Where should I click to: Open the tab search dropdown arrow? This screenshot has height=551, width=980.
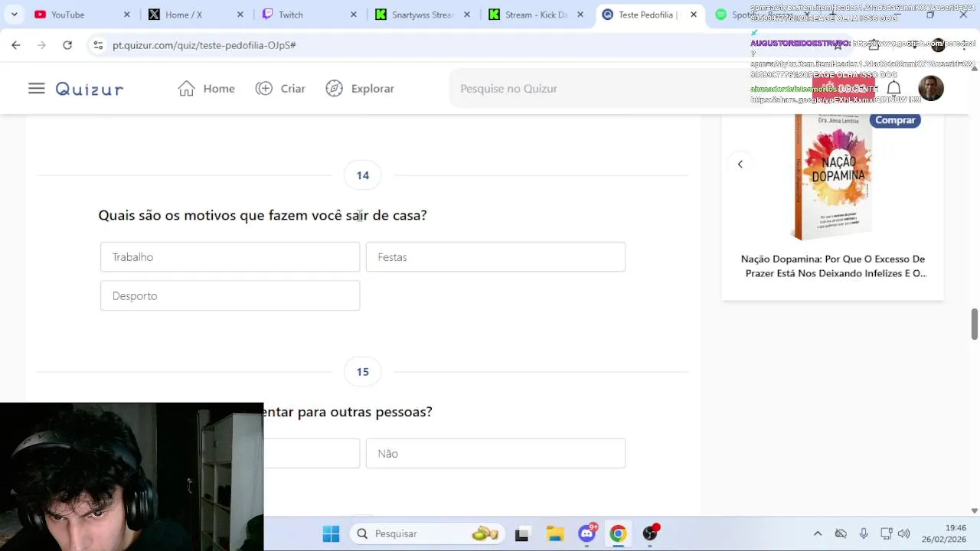14,15
